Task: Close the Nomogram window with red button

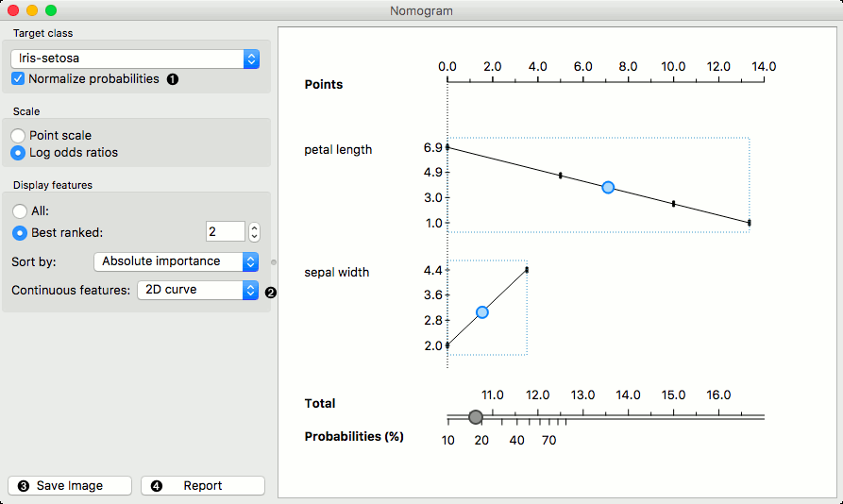Action: tap(13, 10)
